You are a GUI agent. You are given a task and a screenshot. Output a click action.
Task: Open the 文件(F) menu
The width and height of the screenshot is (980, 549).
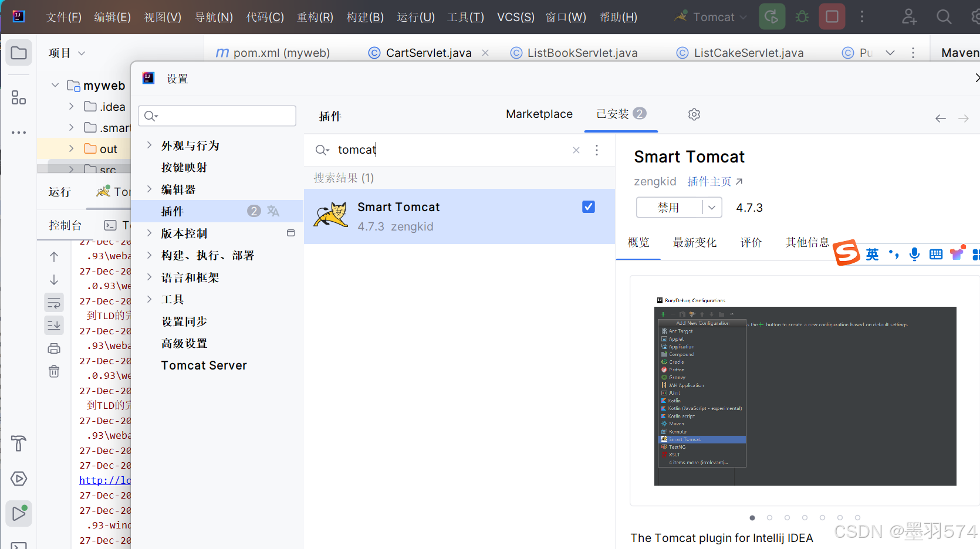tap(63, 17)
